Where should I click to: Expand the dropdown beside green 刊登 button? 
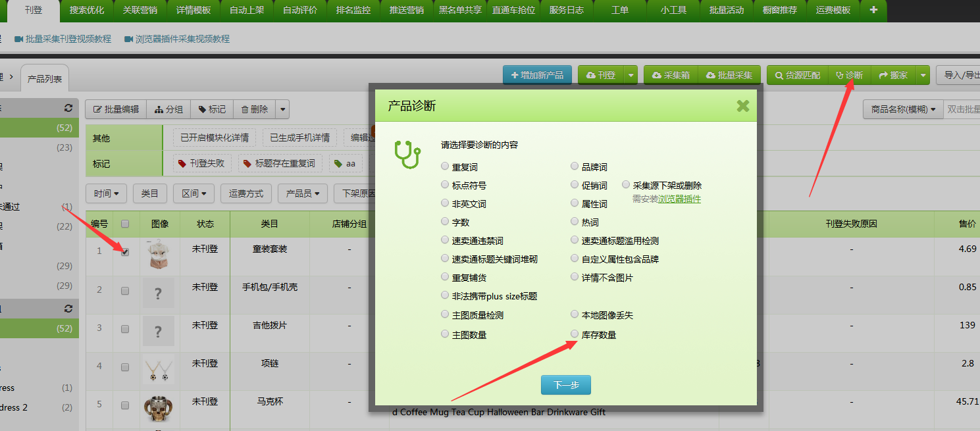coord(631,75)
